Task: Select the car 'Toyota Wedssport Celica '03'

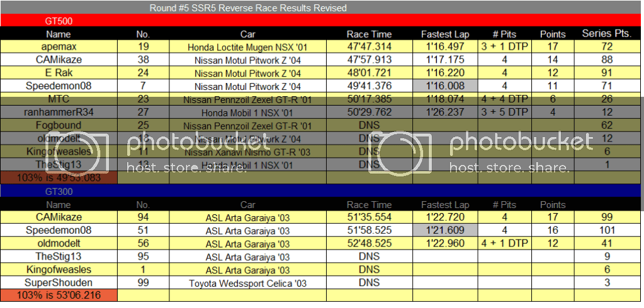Action: pos(247,283)
